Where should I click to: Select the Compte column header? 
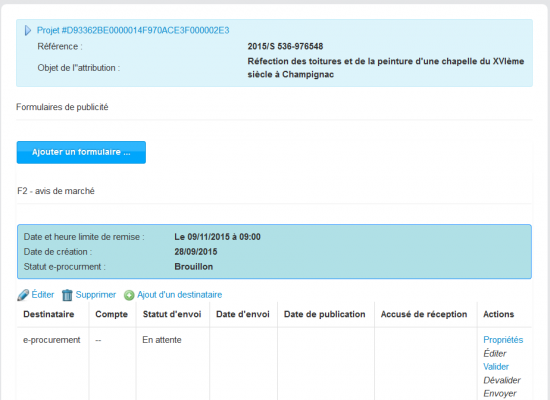[112, 314]
